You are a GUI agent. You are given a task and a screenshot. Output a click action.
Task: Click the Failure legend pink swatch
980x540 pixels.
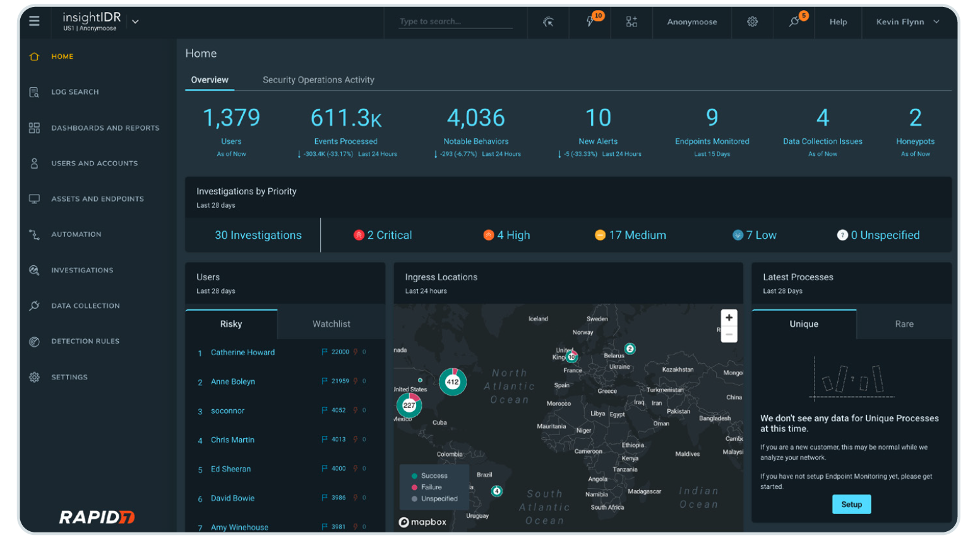coord(414,487)
